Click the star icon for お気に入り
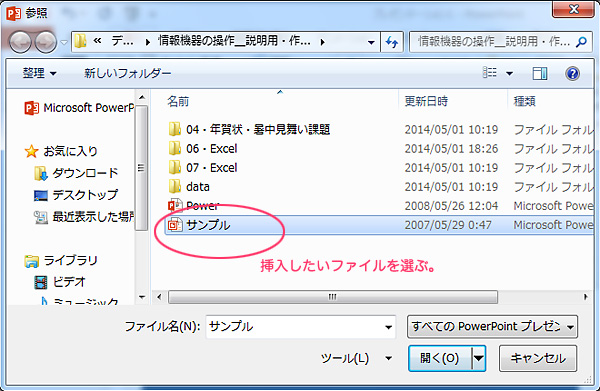The height and width of the screenshot is (391, 600). click(31, 151)
